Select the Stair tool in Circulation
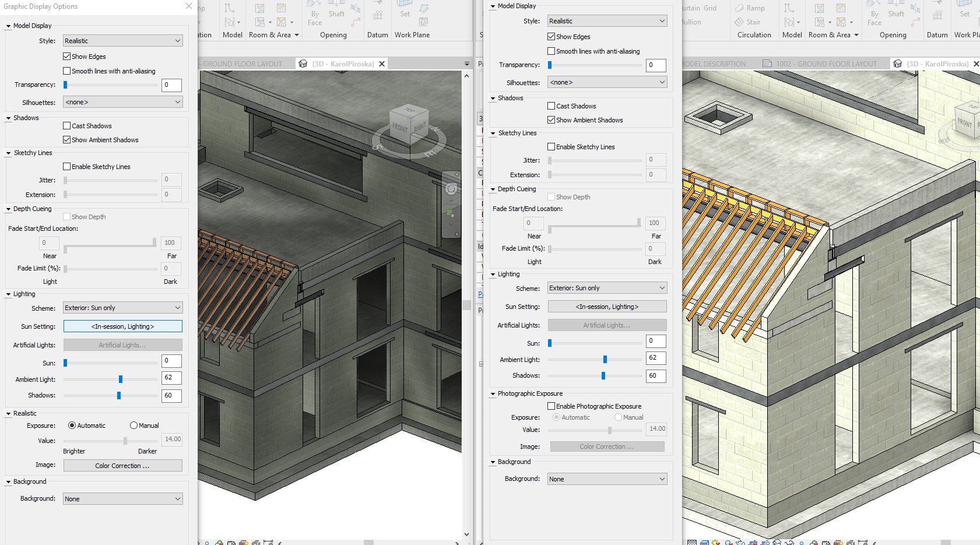The image size is (980, 545). (748, 22)
